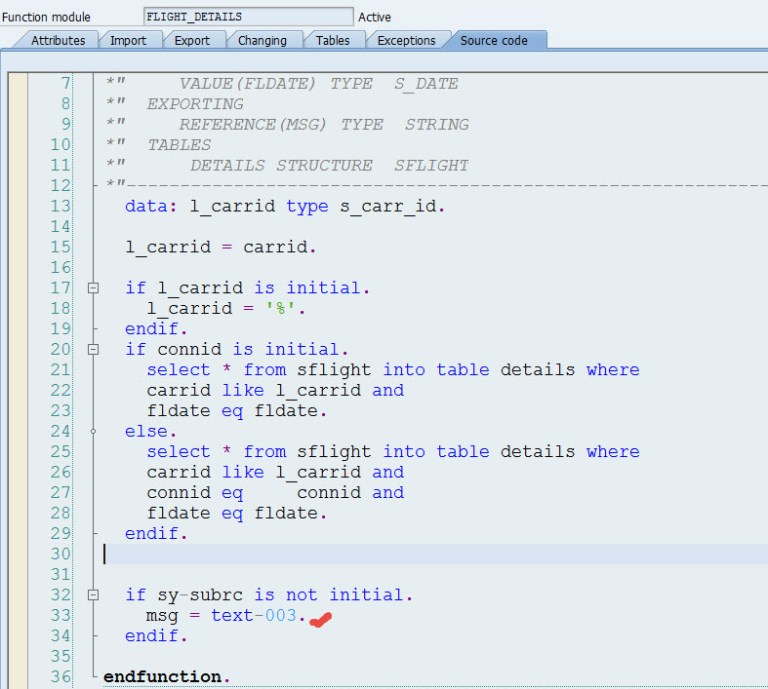
Task: Switch to the Import tab
Action: point(127,40)
